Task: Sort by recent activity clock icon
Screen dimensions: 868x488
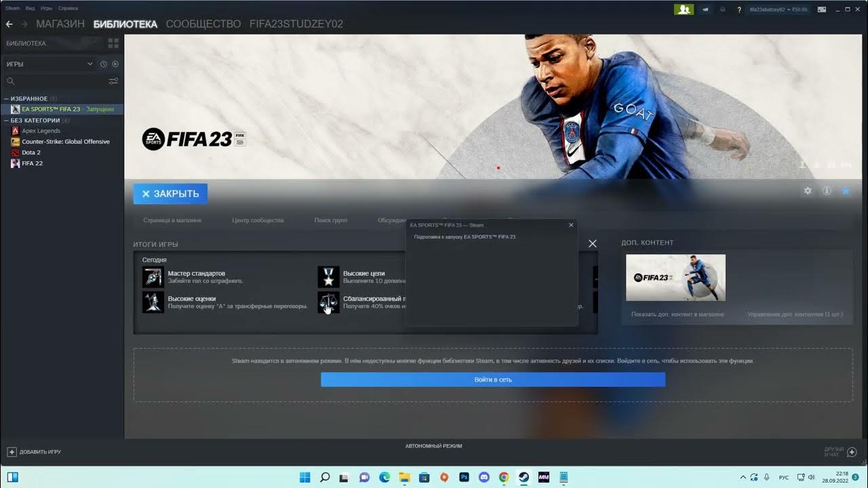Action: tap(104, 64)
